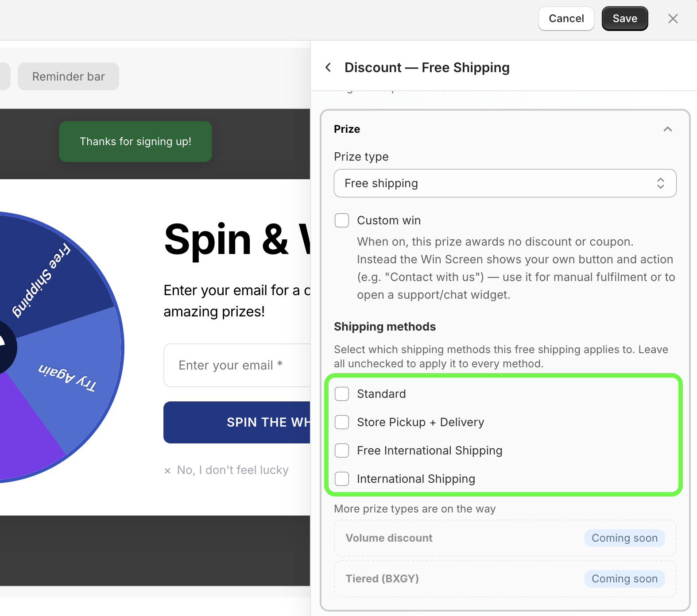The height and width of the screenshot is (616, 697).
Task: Check Store Pickup + Delivery option
Action: tap(342, 422)
